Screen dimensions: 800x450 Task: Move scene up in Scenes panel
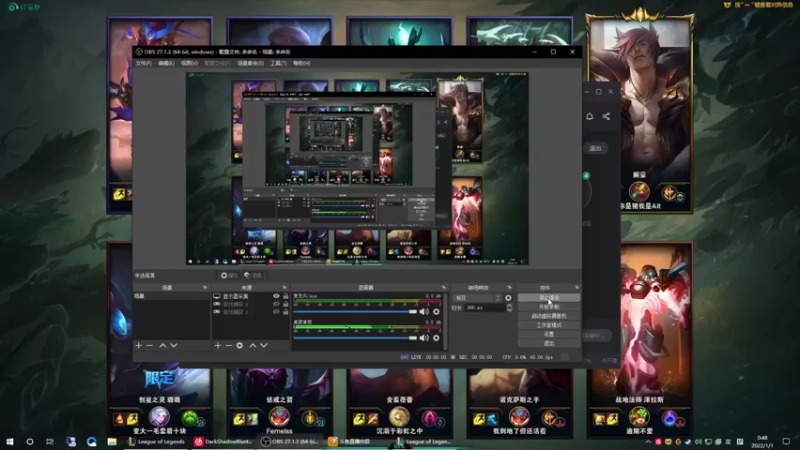click(x=163, y=345)
